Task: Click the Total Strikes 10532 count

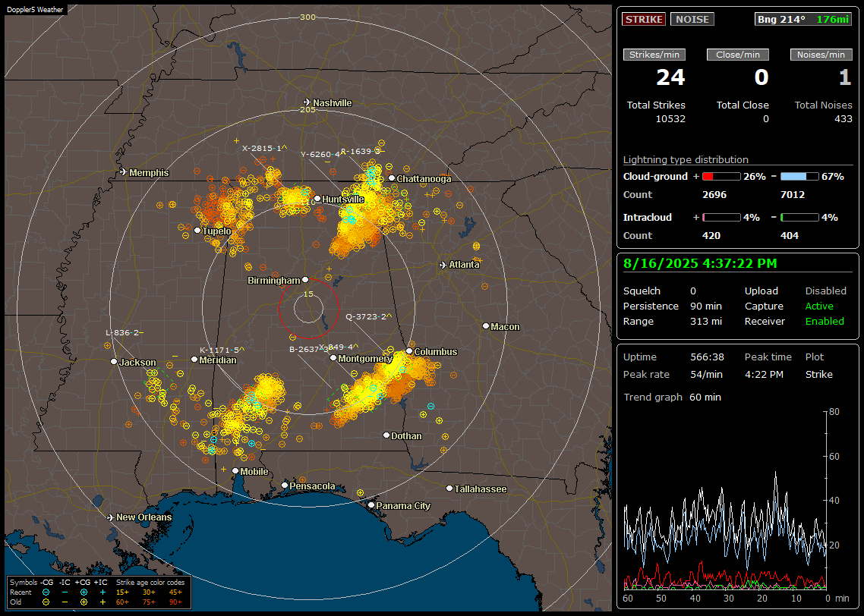Action: 670,119
